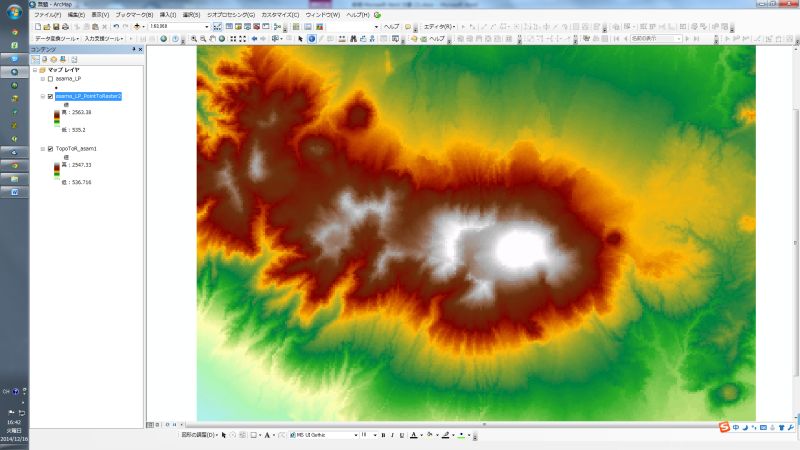Uncheck the asama_LP_PointToRaster2 layer
The width and height of the screenshot is (800, 450).
tap(51, 96)
